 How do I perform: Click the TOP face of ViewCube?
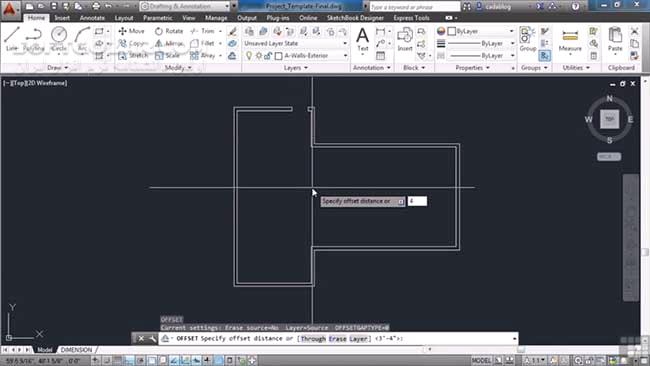609,119
